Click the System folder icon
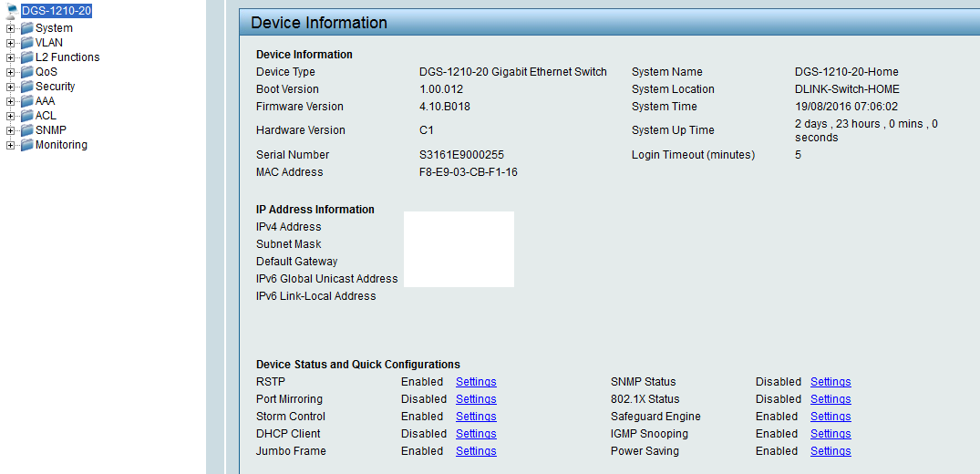This screenshot has width=980, height=474. (26, 28)
